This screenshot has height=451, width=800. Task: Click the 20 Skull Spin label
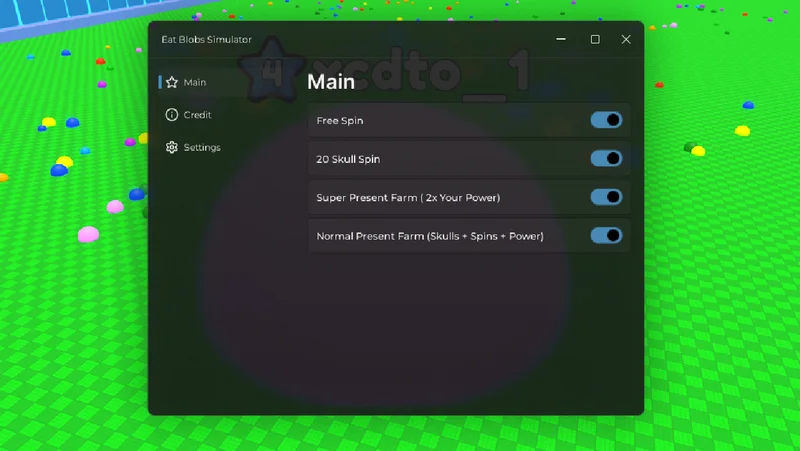point(348,159)
